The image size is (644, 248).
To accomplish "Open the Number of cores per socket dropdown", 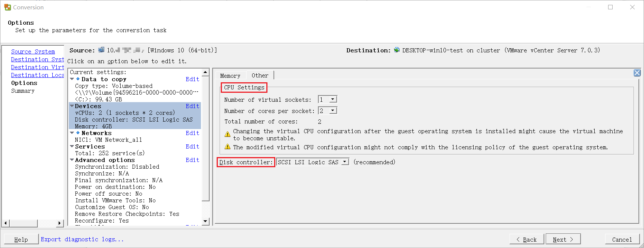I will tap(332, 110).
